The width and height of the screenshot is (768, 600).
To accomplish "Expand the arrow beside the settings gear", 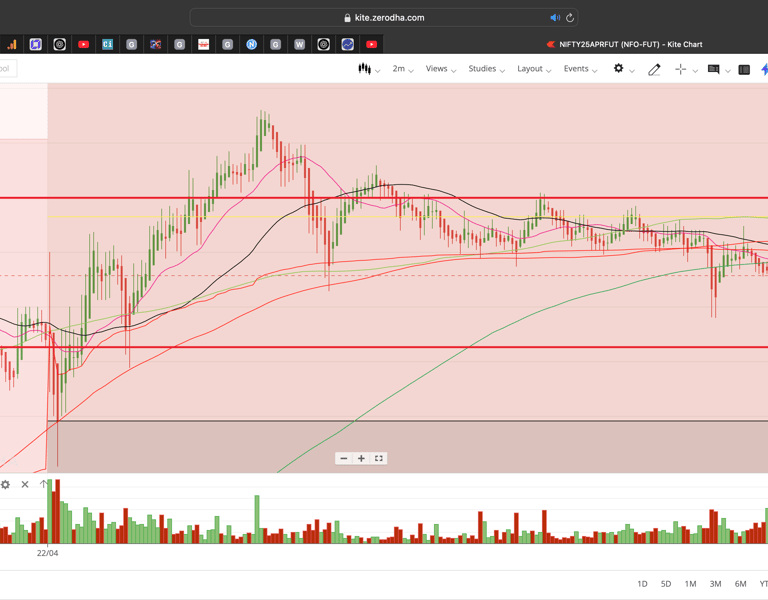I will coord(632,71).
